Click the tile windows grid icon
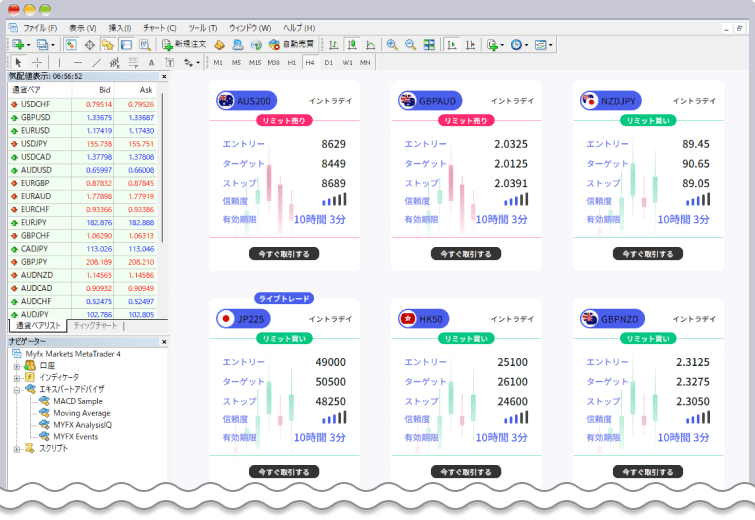This screenshot has height=520, width=755. (x=428, y=45)
